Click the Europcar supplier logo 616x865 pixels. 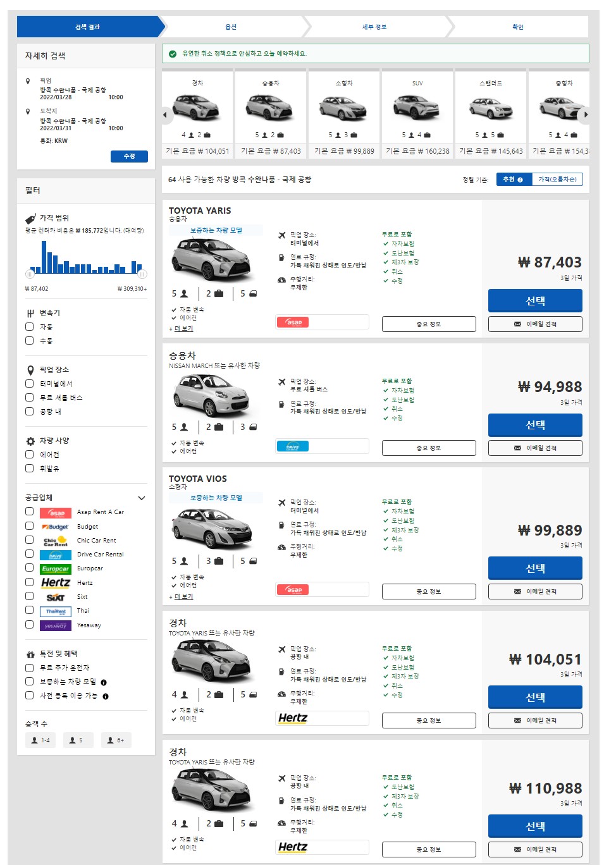click(56, 569)
